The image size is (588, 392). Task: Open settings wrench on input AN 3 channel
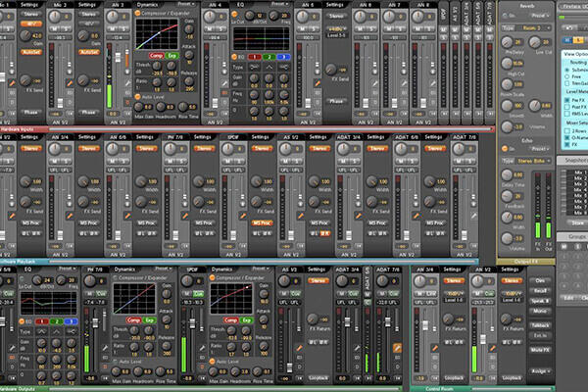click(127, 83)
